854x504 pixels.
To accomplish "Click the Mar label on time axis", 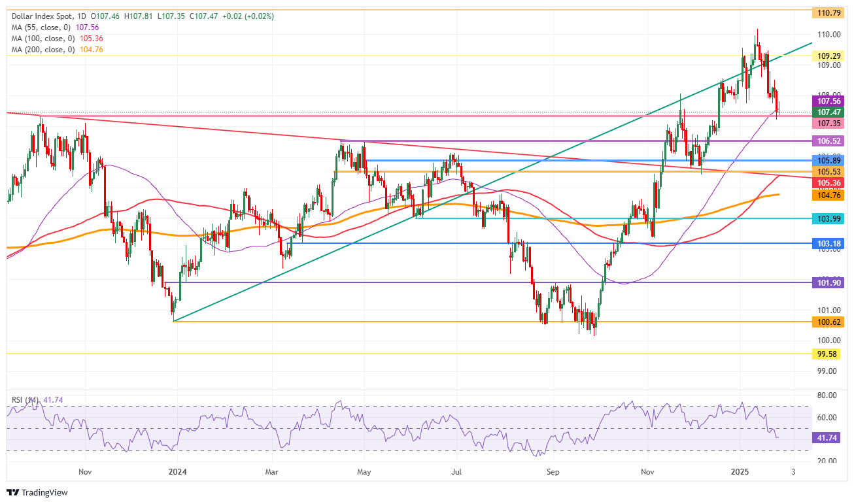I will pyautogui.click(x=273, y=471).
